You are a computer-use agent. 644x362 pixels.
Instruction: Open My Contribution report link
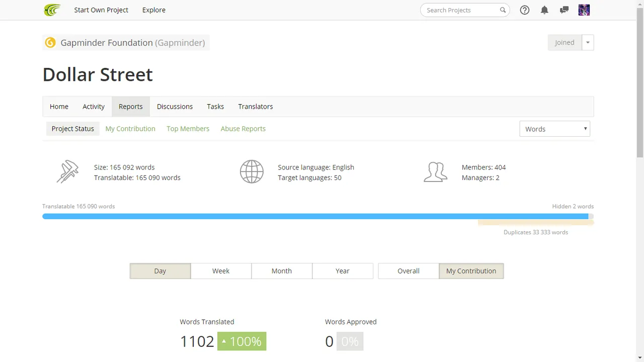(x=130, y=129)
